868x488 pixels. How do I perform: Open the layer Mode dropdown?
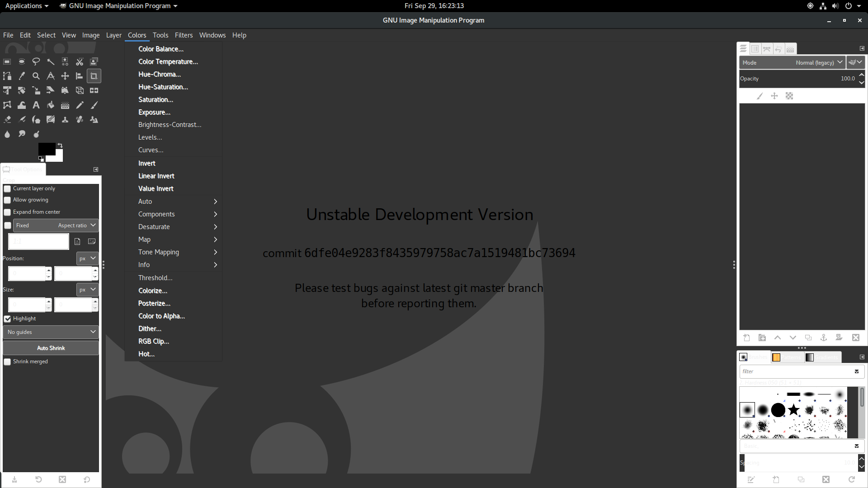tap(792, 63)
